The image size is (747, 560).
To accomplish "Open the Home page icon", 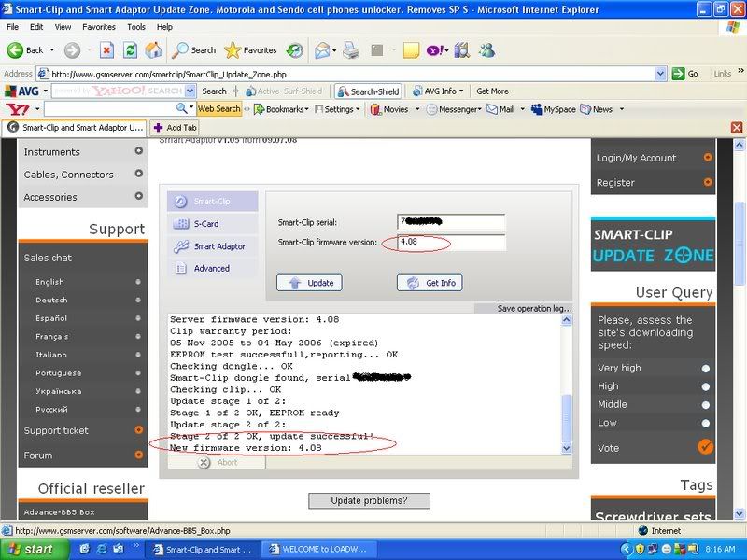I will [x=153, y=50].
